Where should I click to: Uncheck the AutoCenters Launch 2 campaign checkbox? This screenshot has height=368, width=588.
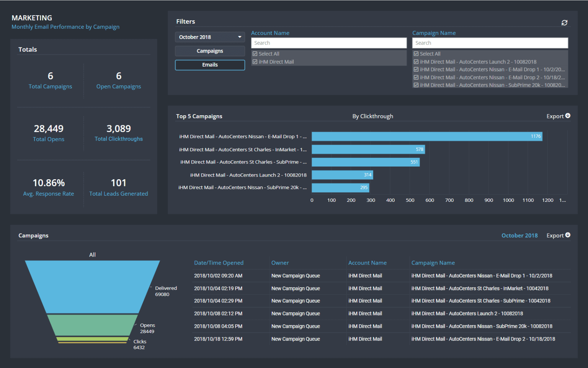click(416, 62)
